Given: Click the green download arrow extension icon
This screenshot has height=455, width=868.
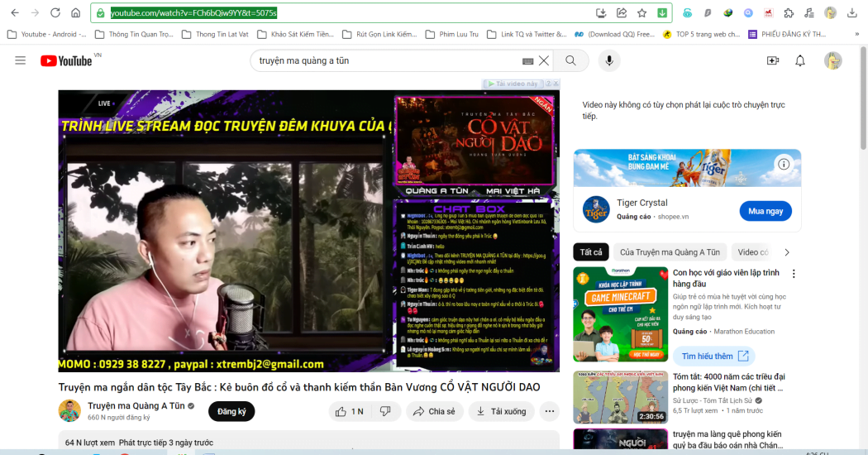Looking at the screenshot, I should click(x=662, y=12).
